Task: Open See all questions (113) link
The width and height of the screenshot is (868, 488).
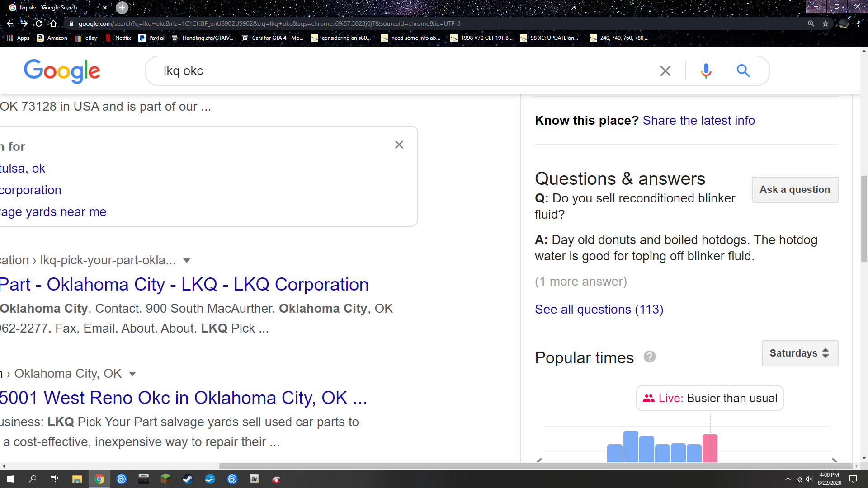Action: 599,310
